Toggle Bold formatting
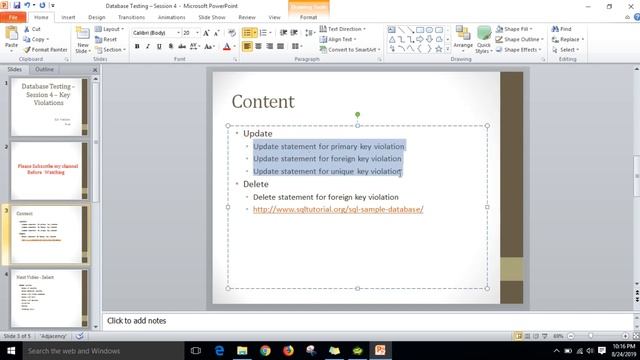This screenshot has height=360, width=640. click(137, 47)
